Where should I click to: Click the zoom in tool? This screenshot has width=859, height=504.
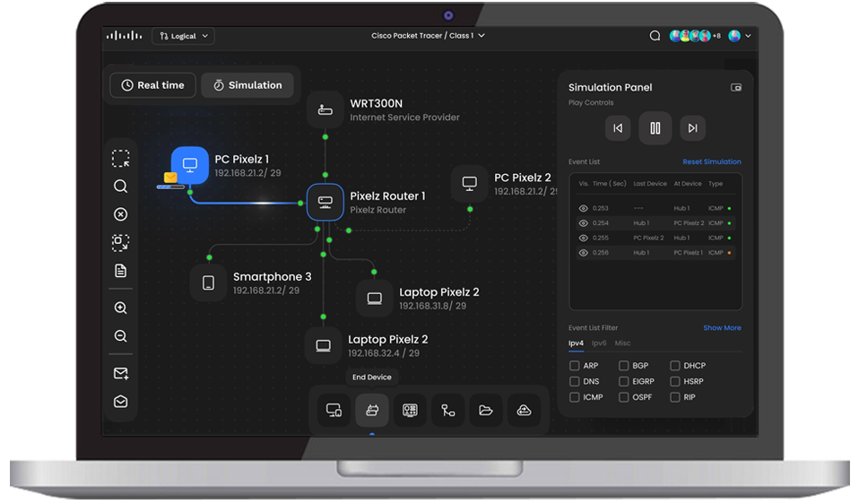pyautogui.click(x=120, y=308)
